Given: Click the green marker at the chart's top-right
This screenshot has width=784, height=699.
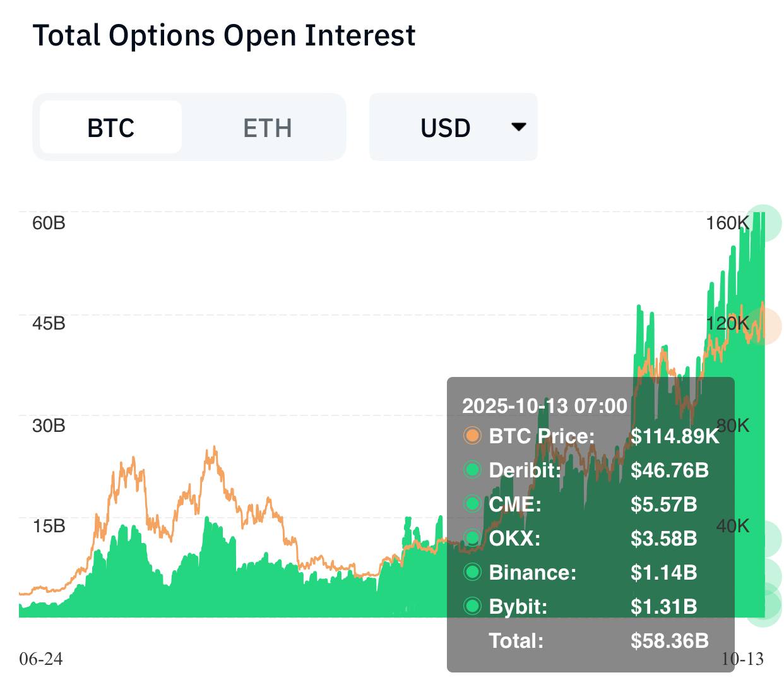Looking at the screenshot, I should [764, 222].
